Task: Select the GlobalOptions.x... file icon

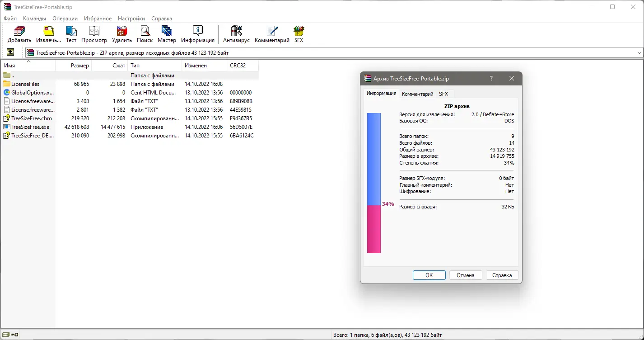Action: pos(7,93)
